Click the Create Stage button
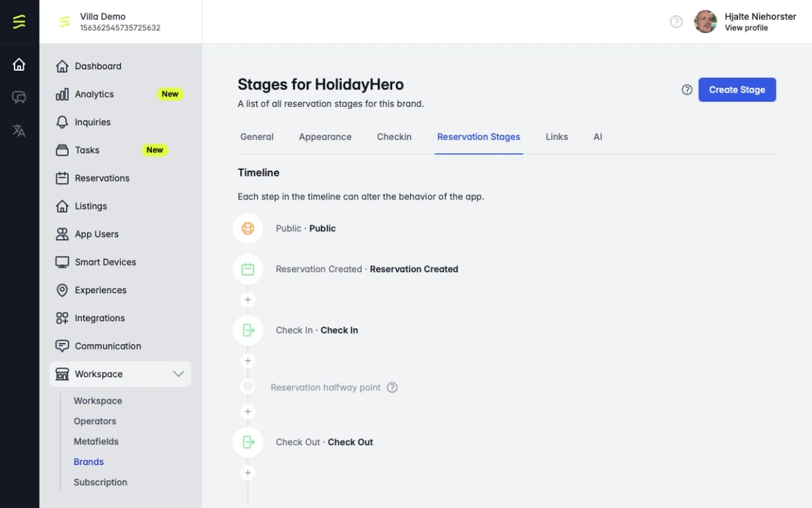 click(x=737, y=90)
